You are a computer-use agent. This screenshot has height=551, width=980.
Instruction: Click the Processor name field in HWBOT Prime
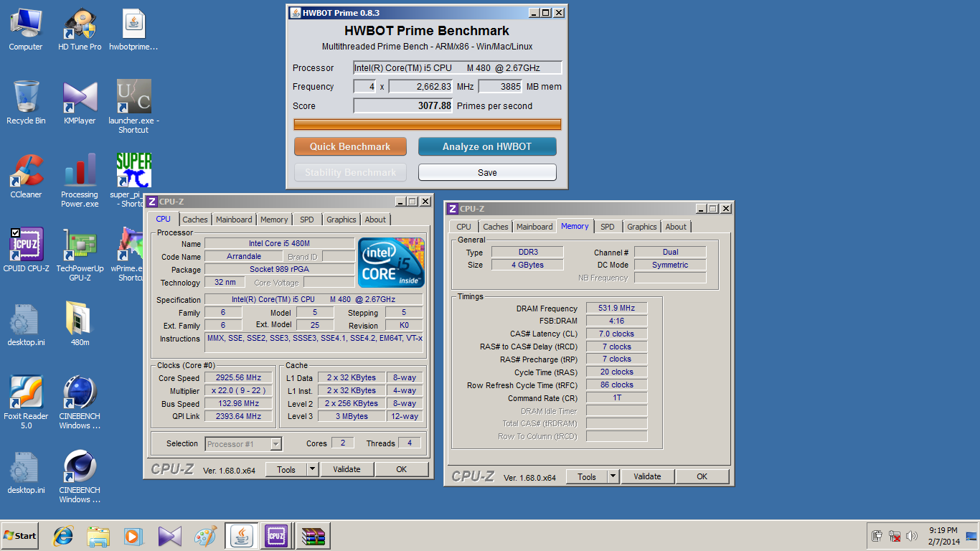pos(457,67)
